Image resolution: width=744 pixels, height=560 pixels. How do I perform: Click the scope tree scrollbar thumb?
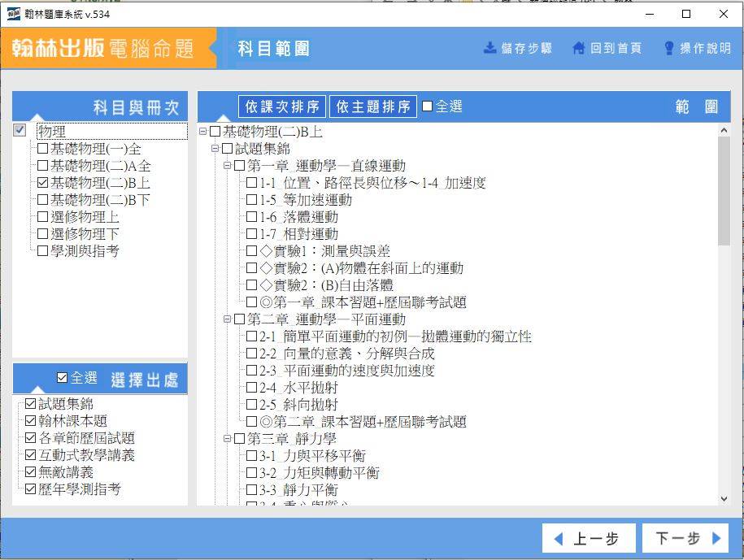[724, 191]
